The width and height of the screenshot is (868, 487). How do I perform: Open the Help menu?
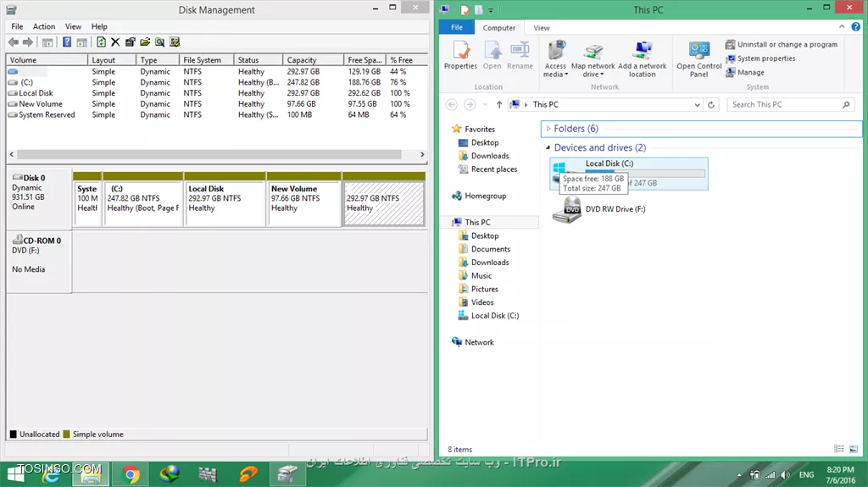click(99, 26)
